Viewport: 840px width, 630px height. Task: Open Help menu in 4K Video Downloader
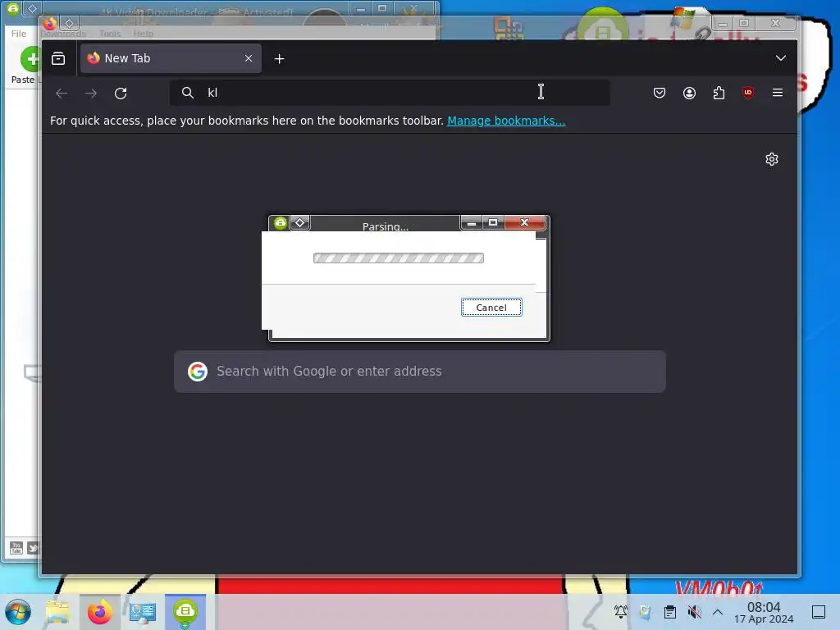pos(143,34)
